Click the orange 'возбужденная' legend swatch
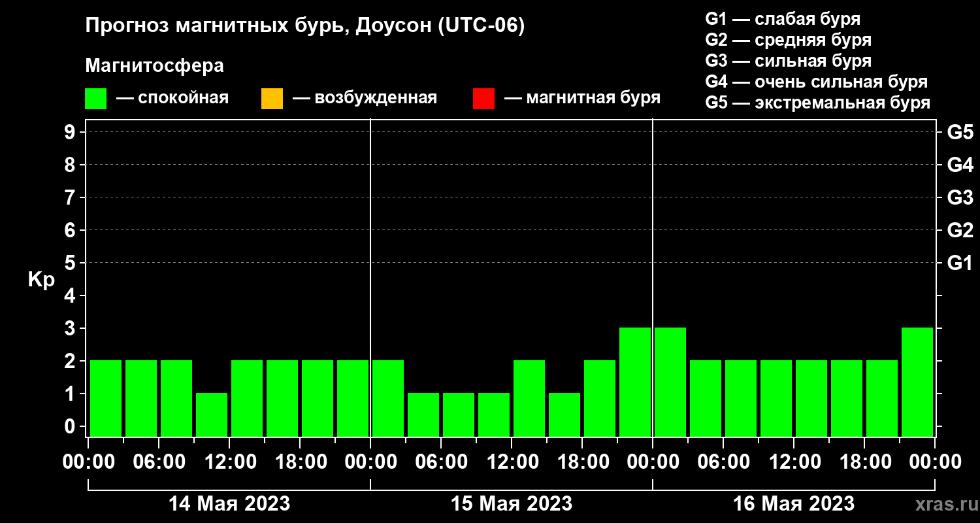The width and height of the screenshot is (980, 523). (272, 99)
